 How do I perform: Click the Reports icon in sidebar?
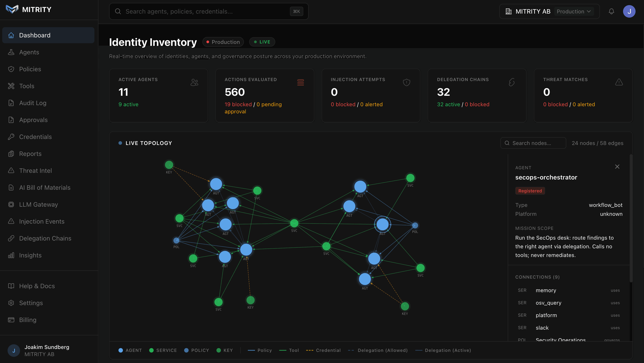(11, 154)
